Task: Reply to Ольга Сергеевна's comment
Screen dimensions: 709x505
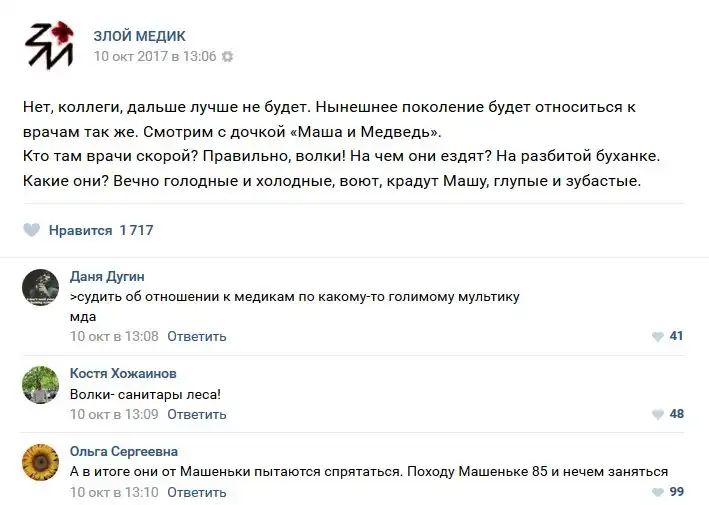Action: [197, 492]
